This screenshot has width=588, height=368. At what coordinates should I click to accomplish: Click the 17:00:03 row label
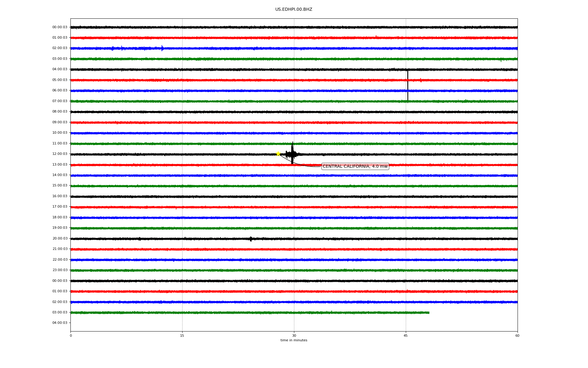pos(60,207)
